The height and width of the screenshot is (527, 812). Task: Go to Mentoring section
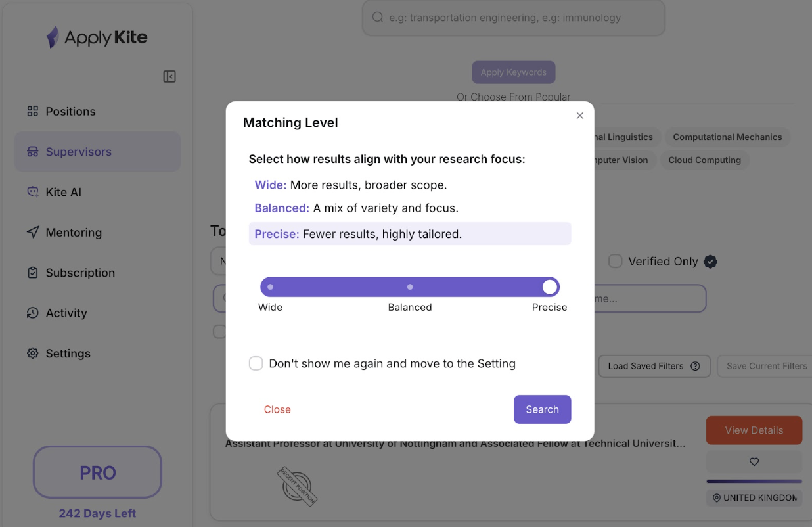(73, 233)
